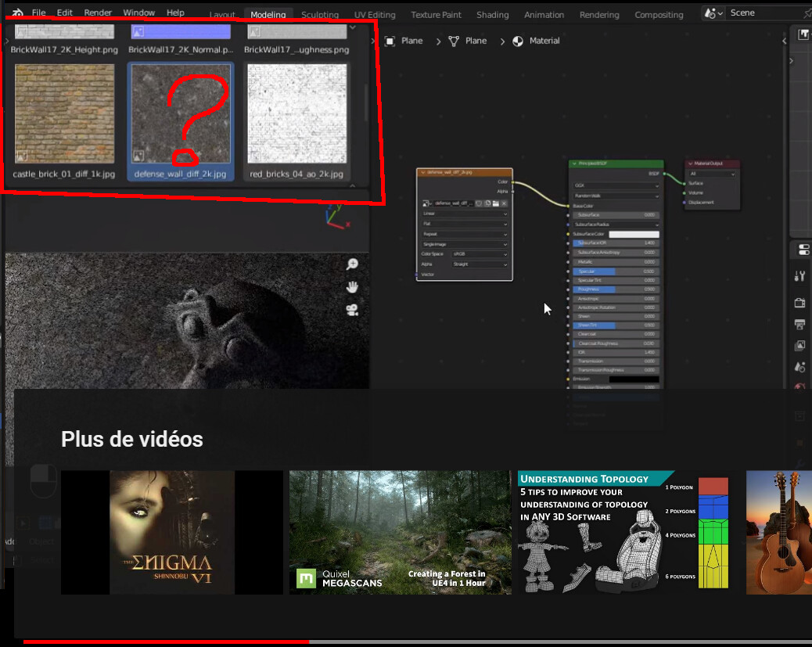Switch to the UV Editing workspace tab
The image size is (812, 647).
[x=375, y=15]
